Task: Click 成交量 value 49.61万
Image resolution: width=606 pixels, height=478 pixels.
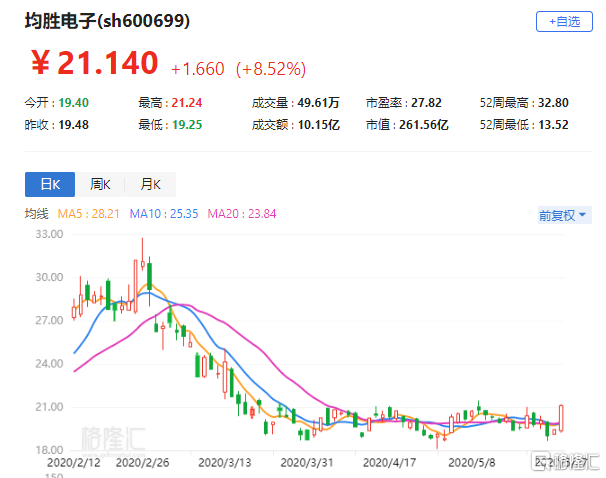Action: pos(318,103)
